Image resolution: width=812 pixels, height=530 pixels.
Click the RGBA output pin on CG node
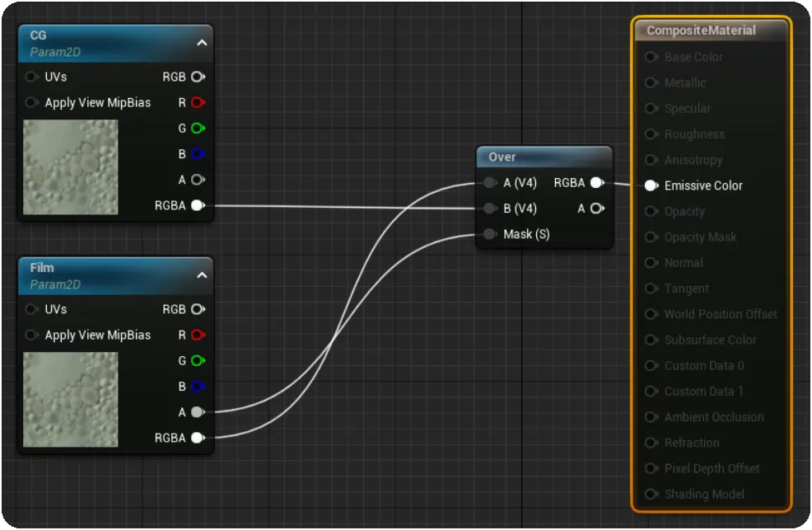(198, 206)
